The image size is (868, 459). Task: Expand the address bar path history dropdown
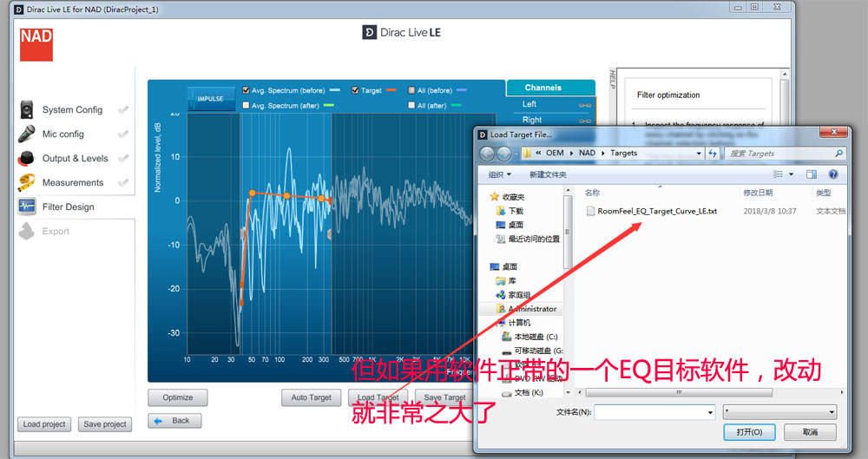click(699, 154)
